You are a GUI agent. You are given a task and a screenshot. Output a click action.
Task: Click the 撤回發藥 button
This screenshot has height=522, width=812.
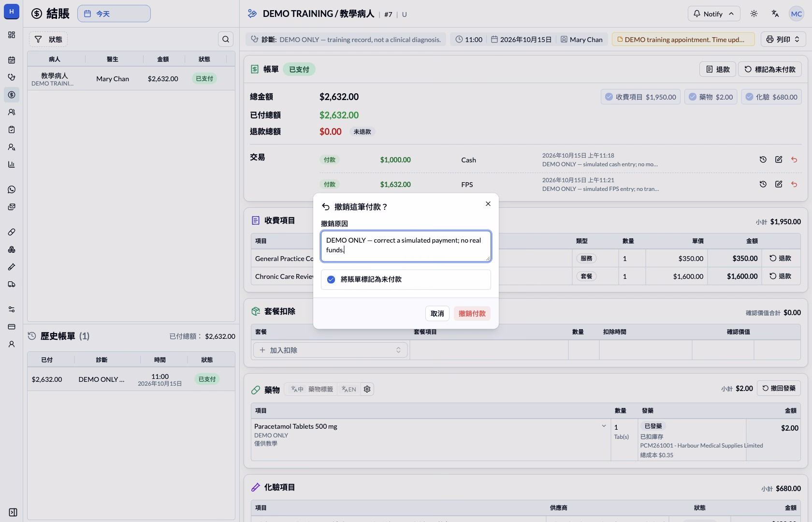tap(779, 388)
